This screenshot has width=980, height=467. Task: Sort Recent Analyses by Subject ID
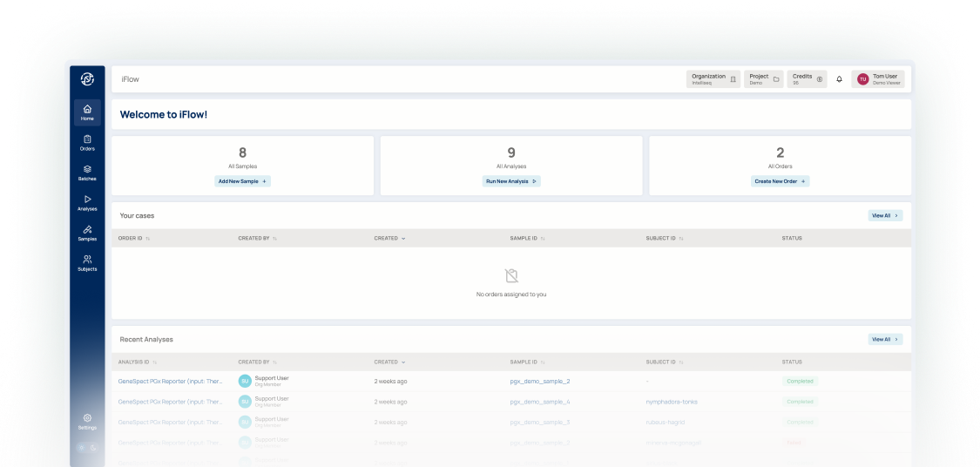665,362
